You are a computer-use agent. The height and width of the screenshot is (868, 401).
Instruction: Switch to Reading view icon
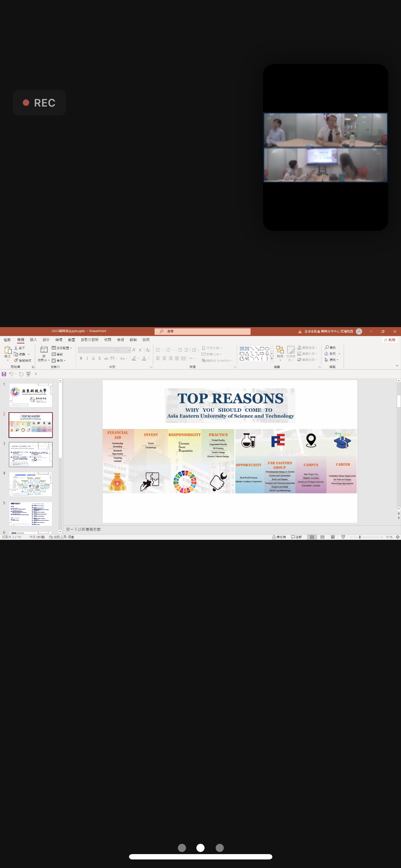(x=333, y=537)
